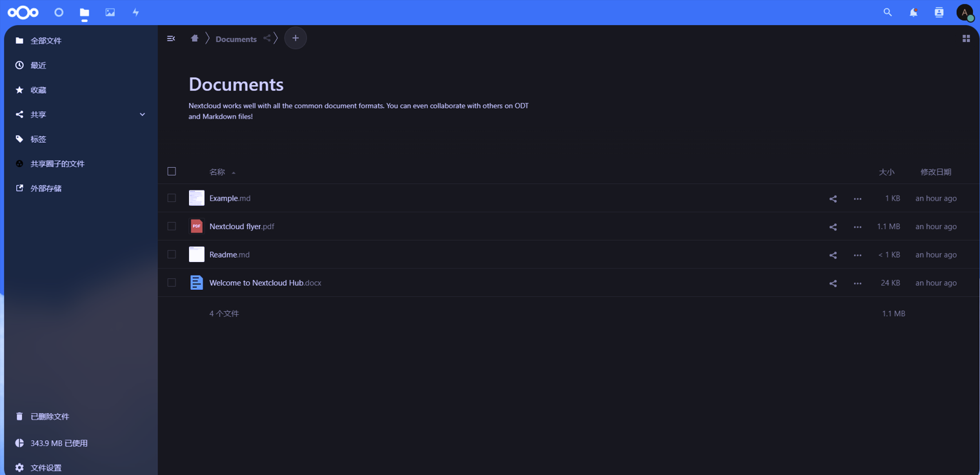The height and width of the screenshot is (475, 980).
Task: Click the search magnifier icon
Action: [888, 12]
